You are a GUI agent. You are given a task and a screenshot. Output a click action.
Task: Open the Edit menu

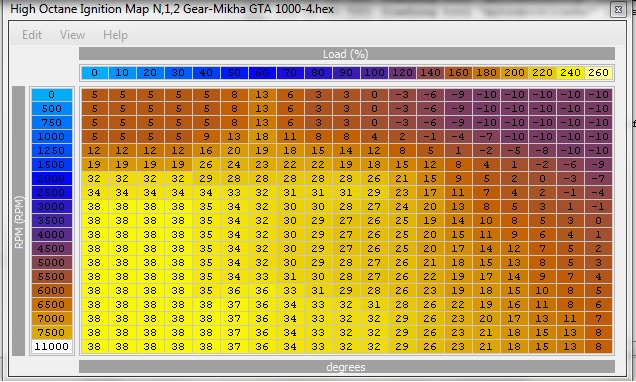coord(32,35)
